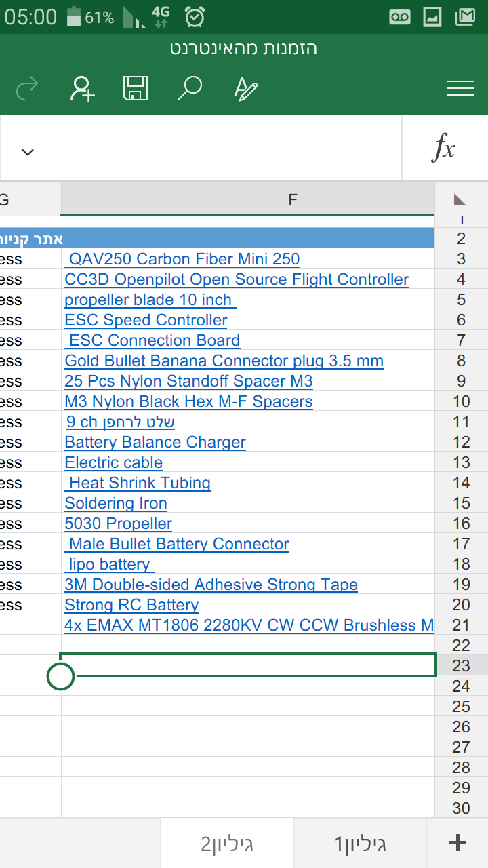Select row header 2
The height and width of the screenshot is (868, 488).
point(462,238)
